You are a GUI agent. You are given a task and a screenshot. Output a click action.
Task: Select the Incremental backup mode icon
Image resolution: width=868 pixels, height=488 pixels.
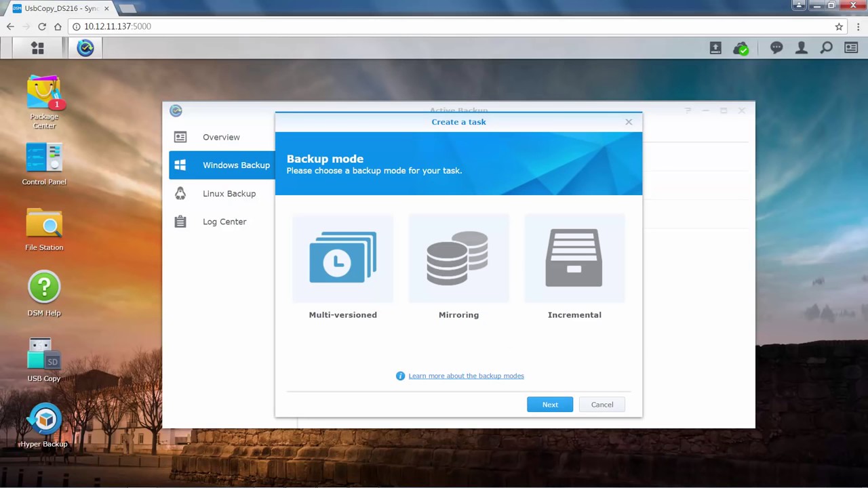coord(574,258)
